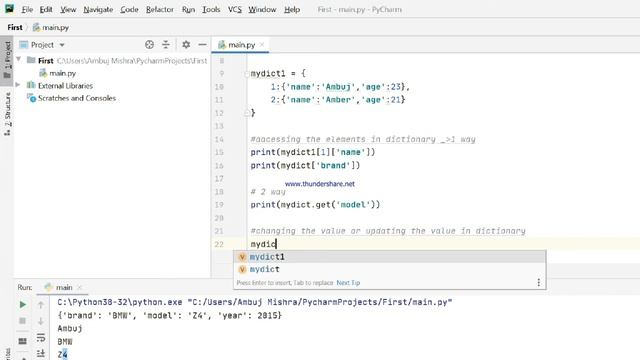The width and height of the screenshot is (640, 360).
Task: Click line 15 print statement
Action: pos(313,152)
